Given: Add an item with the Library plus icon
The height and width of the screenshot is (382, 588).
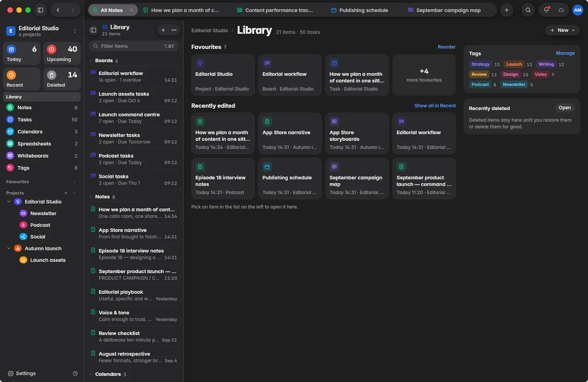Looking at the screenshot, I should pos(163,30).
